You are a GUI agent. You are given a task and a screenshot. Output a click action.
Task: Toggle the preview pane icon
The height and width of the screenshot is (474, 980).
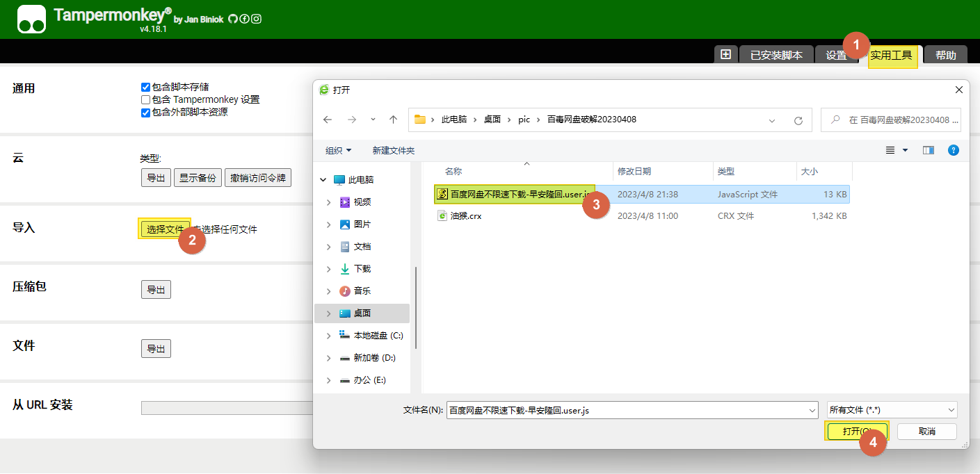928,150
